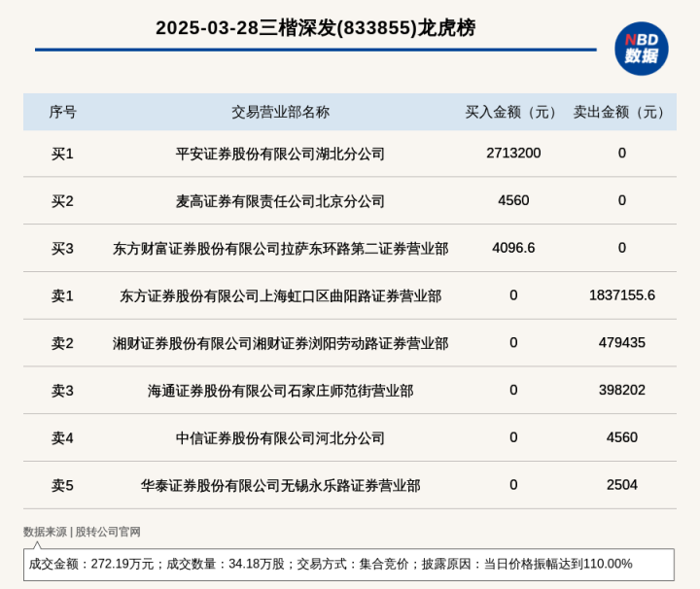Click the 买3 row sell amount 0
The height and width of the screenshot is (589, 700).
click(622, 248)
